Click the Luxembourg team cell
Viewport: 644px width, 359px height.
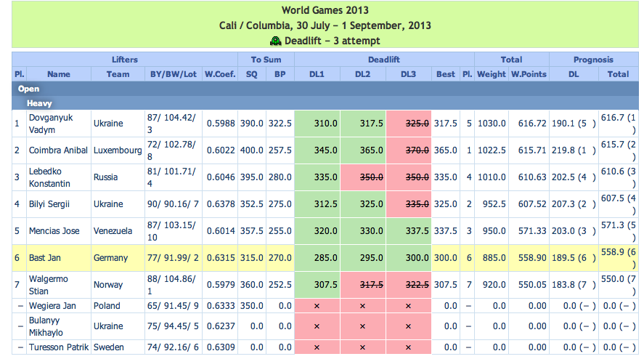tap(117, 150)
